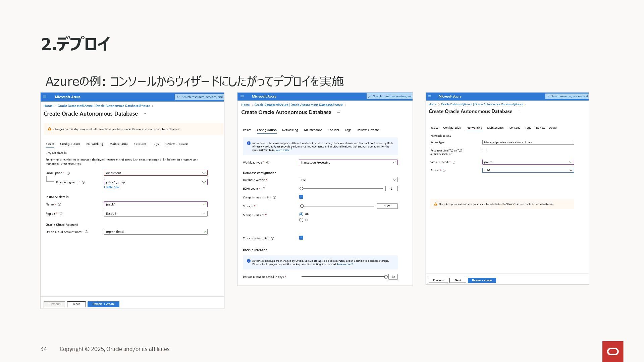
Task: Toggle Storage auto scaling checkbox
Action: [301, 238]
